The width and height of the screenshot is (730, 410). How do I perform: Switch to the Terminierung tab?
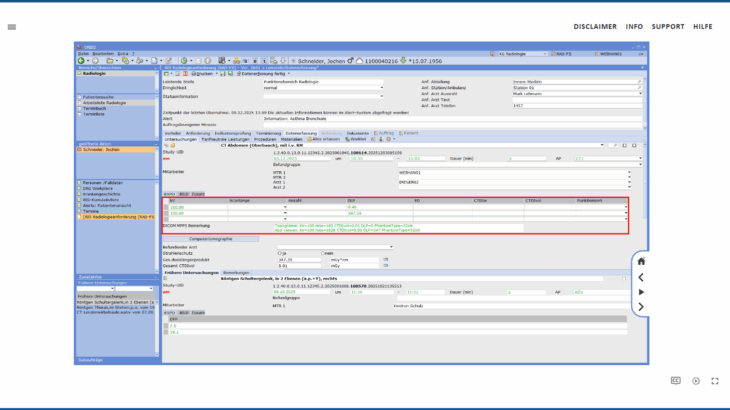point(268,132)
